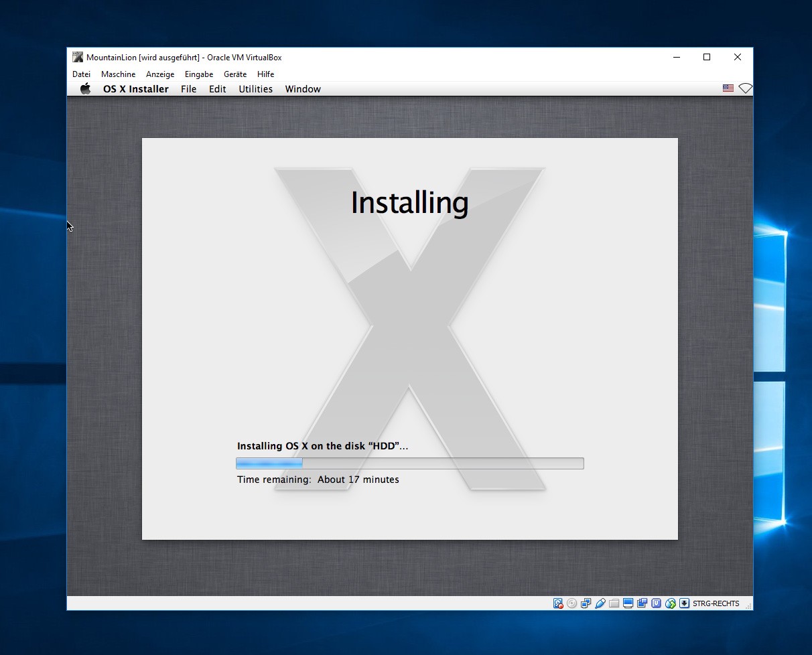Open the network adapter status icon
The width and height of the screenshot is (812, 655).
click(586, 603)
